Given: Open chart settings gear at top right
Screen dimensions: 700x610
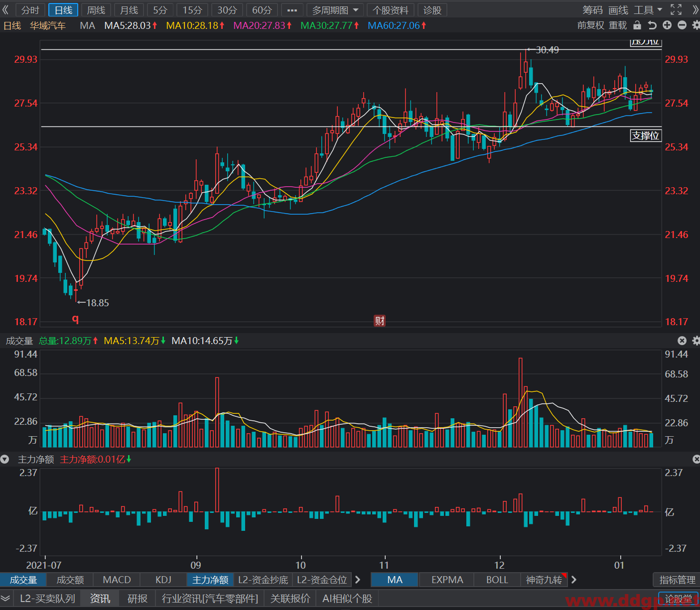Looking at the screenshot, I should pos(696,25).
